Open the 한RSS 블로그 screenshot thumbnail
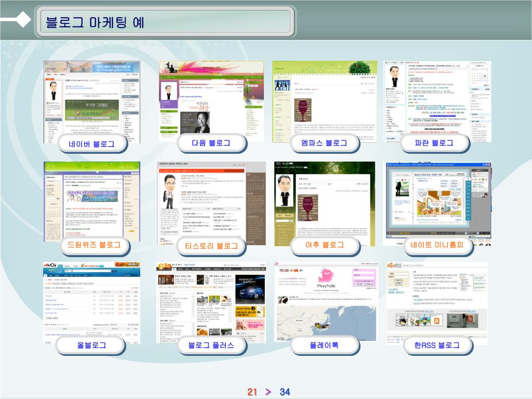 [437, 303]
